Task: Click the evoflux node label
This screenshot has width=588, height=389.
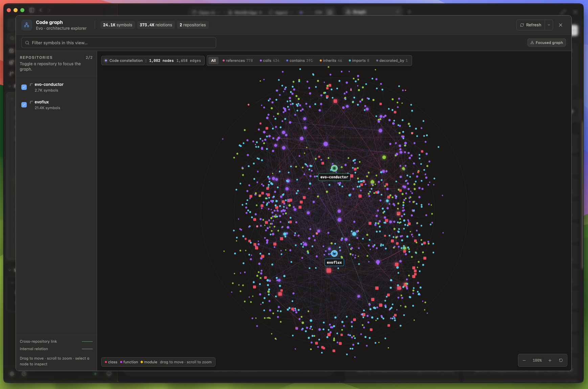Action: pos(334,263)
